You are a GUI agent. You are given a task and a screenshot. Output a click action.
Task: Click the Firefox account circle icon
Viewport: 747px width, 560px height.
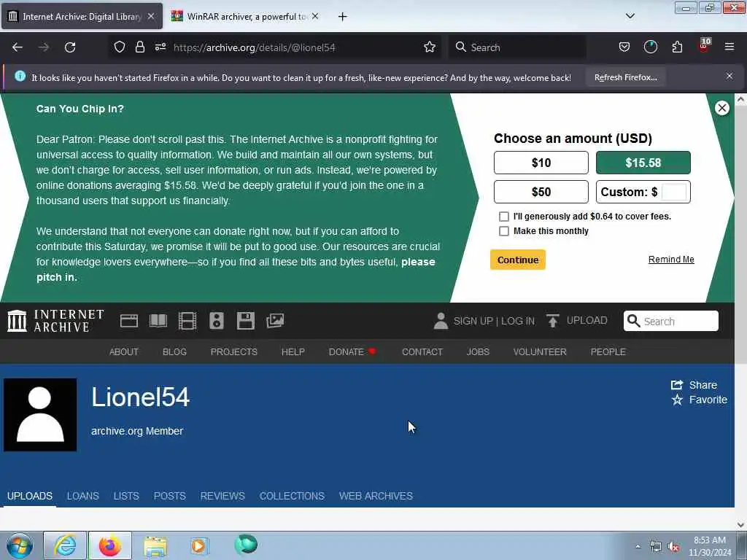(x=650, y=47)
